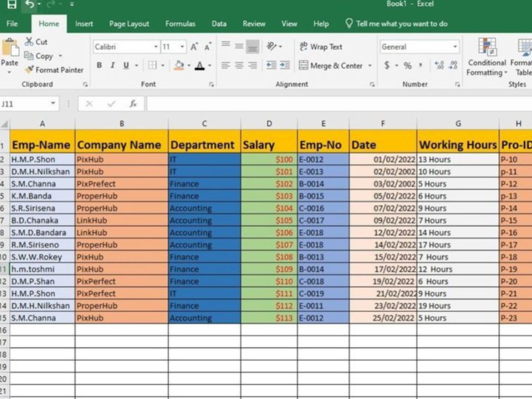Expand the Copy options arrow
Viewport: 532px width, 399px height.
point(61,56)
